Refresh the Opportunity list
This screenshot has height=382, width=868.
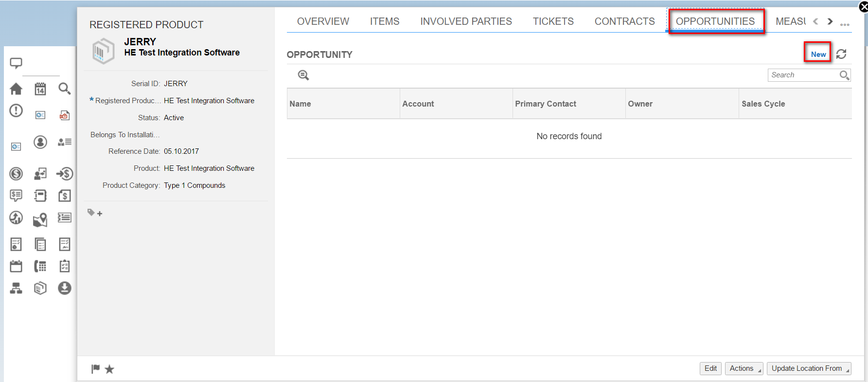(x=841, y=54)
